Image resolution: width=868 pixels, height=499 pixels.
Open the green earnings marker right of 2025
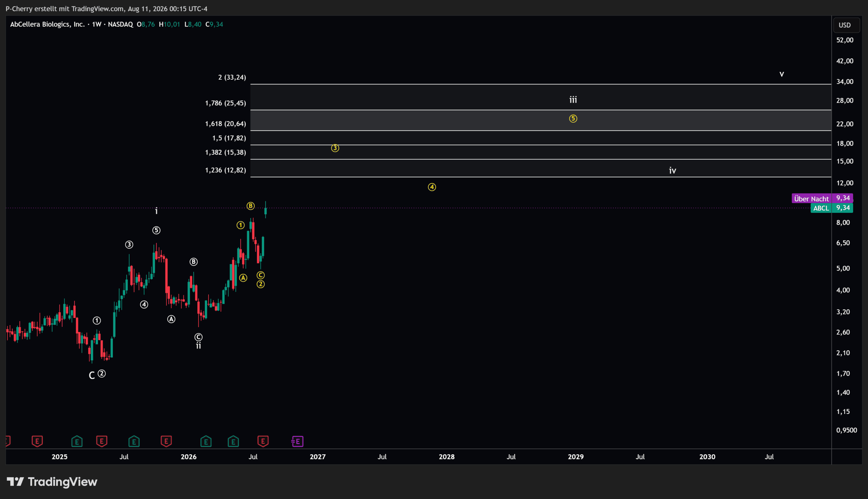77,441
